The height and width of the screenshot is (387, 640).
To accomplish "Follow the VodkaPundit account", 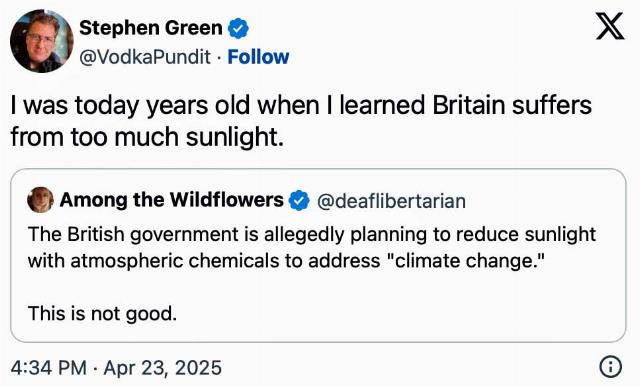I will point(258,57).
